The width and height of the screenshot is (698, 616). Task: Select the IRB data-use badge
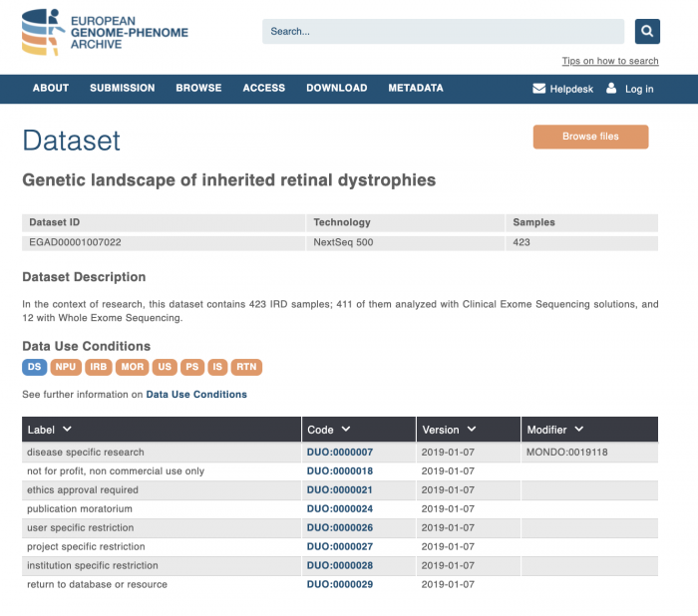(x=99, y=367)
